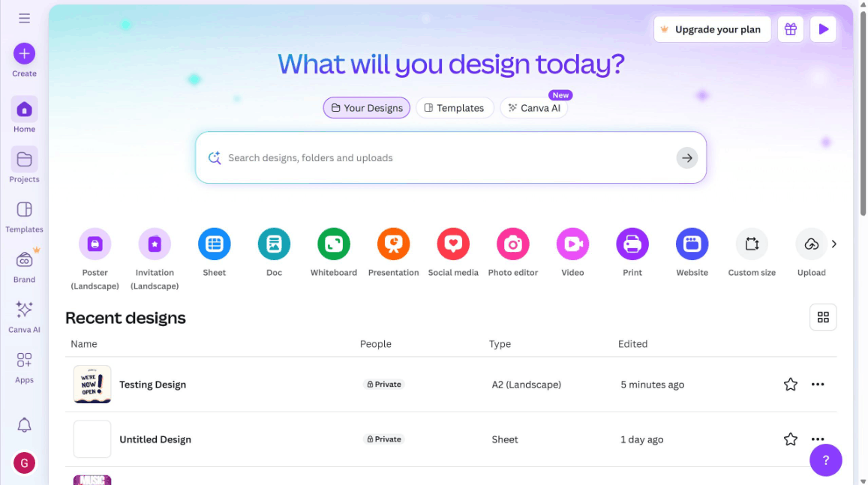Image resolution: width=868 pixels, height=485 pixels.
Task: Open the purple help question mark button
Action: tap(825, 460)
